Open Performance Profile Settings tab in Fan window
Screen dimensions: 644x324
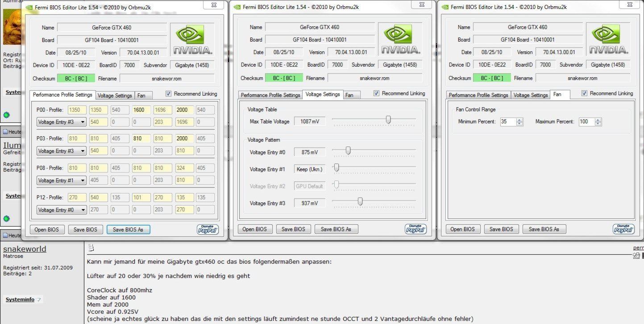coord(478,95)
